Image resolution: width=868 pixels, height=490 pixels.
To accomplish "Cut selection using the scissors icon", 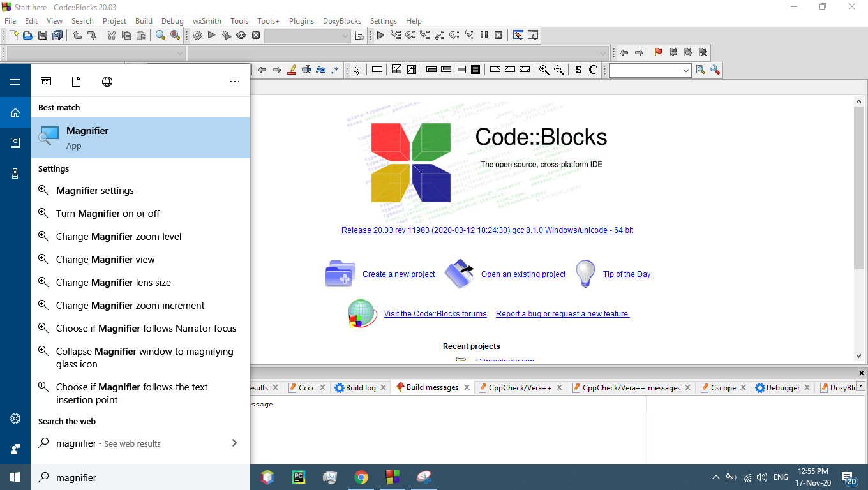I will 112,35.
